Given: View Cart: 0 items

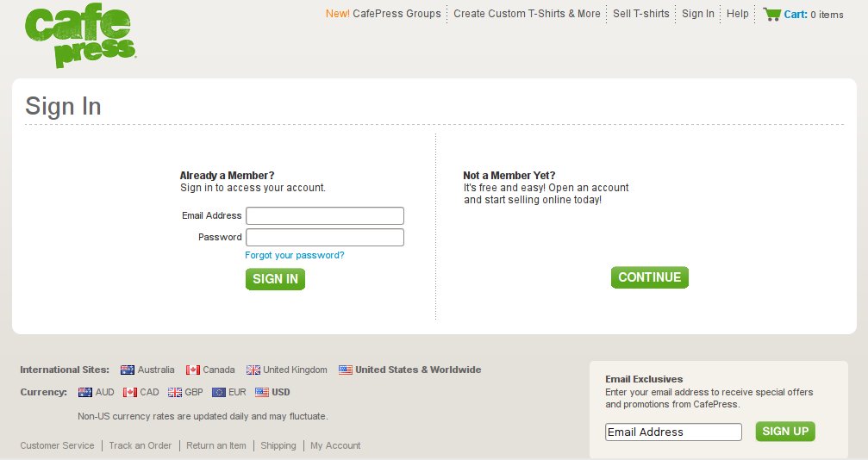Looking at the screenshot, I should click(813, 15).
